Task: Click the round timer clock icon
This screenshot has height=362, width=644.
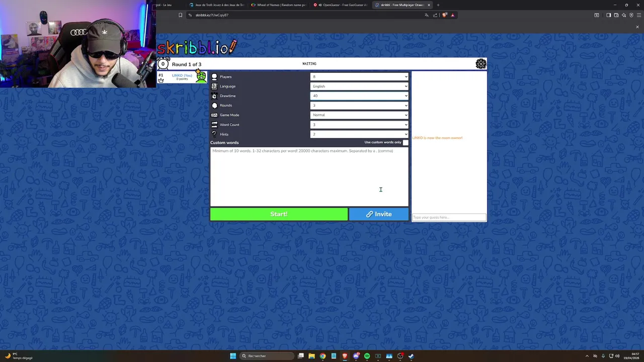Action: (163, 64)
